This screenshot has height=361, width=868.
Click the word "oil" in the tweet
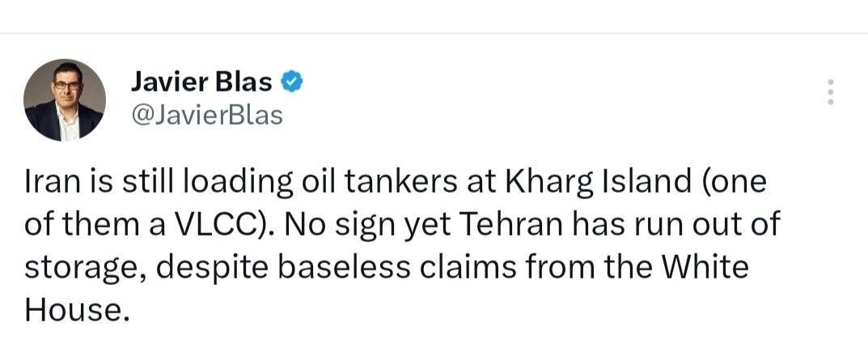point(315,183)
